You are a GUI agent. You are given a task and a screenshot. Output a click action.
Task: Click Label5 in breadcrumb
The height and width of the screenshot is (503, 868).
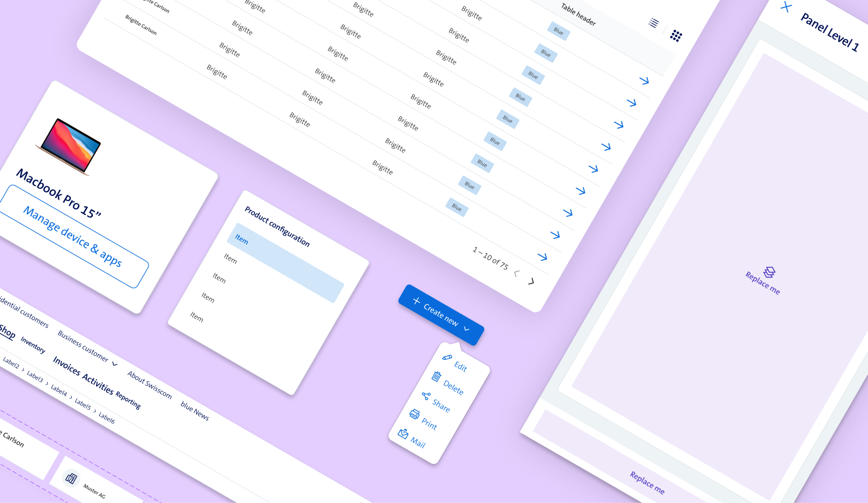point(83,404)
